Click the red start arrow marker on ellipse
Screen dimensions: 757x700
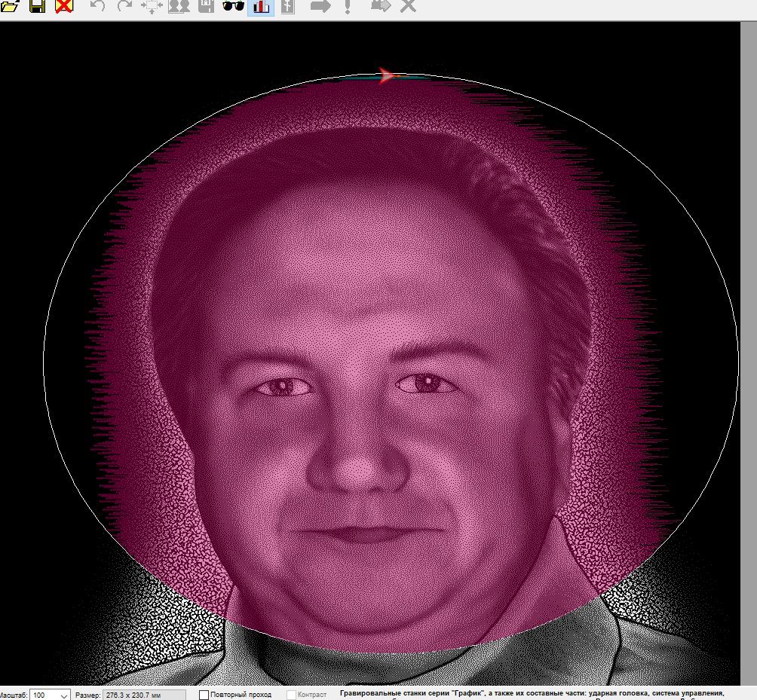387,75
